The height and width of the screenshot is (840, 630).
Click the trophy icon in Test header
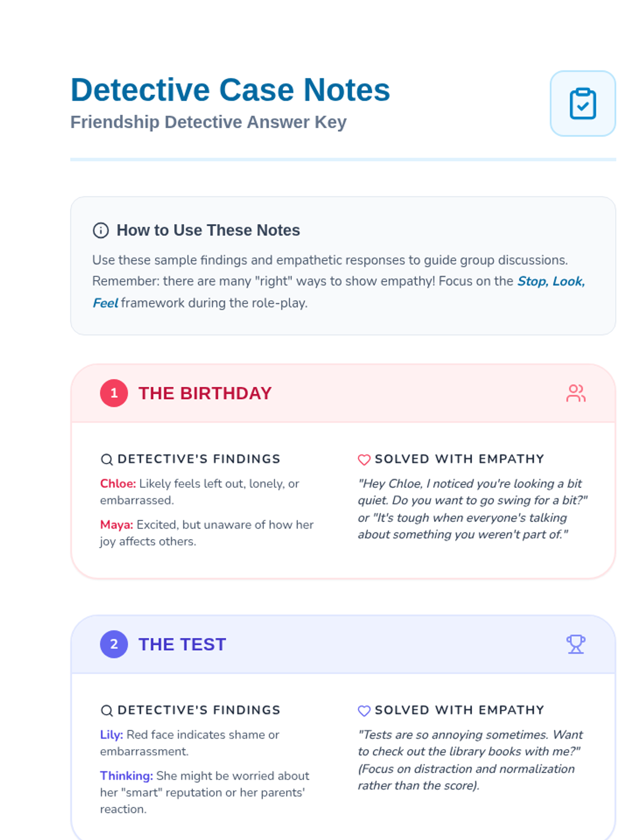[575, 644]
